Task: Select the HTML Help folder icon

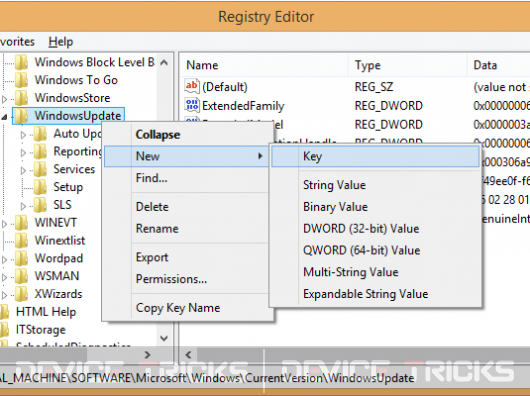Action: point(4,312)
